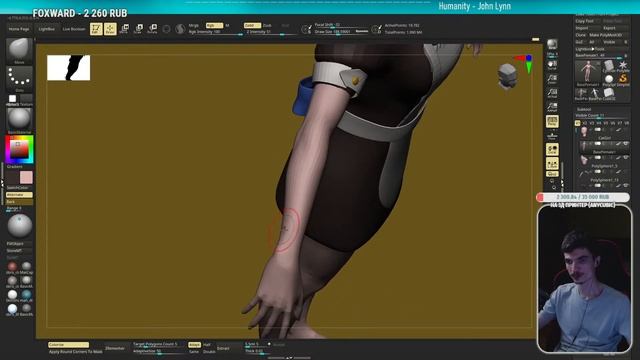This screenshot has width=640, height=360.
Task: Open the current brush thumbnail
Action: pos(19,51)
